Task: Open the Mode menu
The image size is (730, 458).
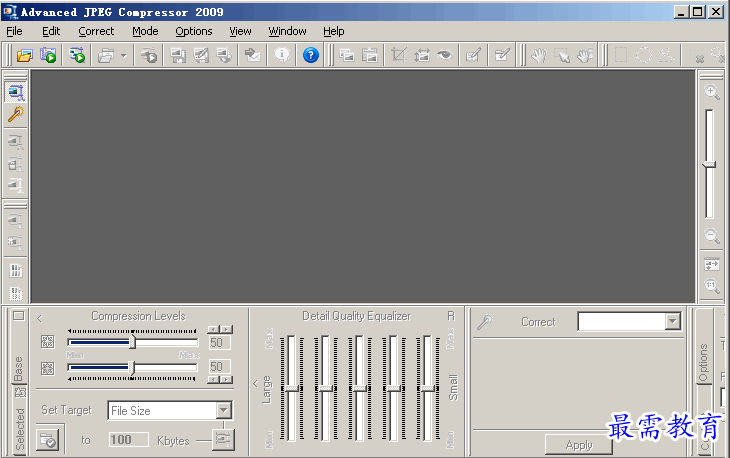Action: pyautogui.click(x=145, y=31)
